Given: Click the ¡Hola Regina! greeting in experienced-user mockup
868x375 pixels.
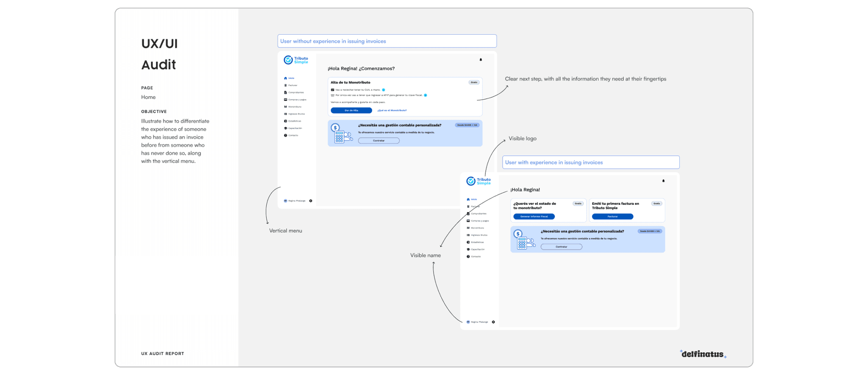Looking at the screenshot, I should click(525, 190).
